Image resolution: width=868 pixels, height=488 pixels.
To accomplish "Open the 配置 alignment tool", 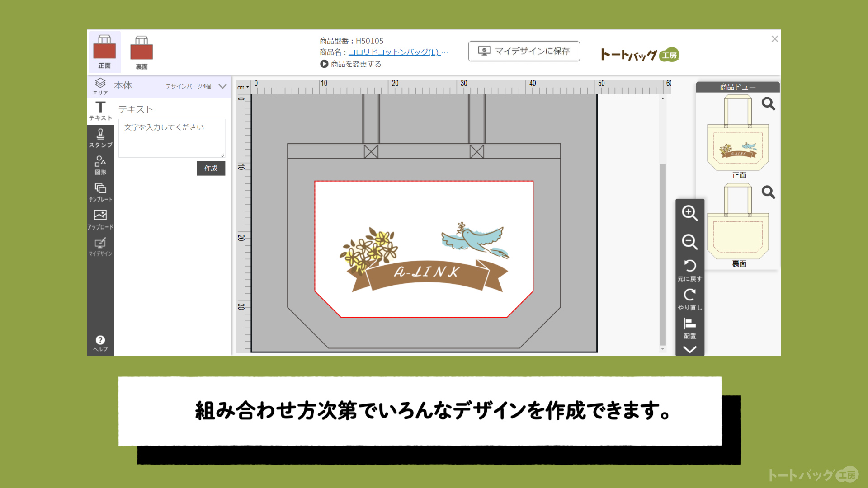I will tap(690, 328).
